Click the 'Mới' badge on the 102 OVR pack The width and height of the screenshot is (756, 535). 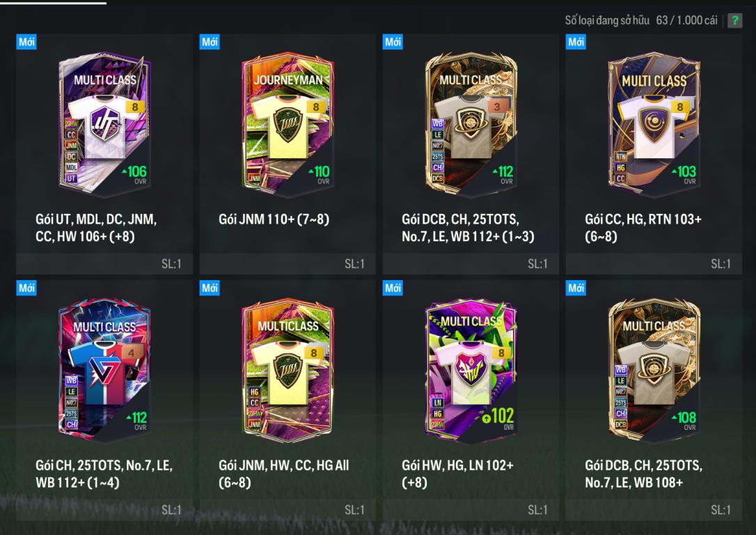[x=393, y=288]
